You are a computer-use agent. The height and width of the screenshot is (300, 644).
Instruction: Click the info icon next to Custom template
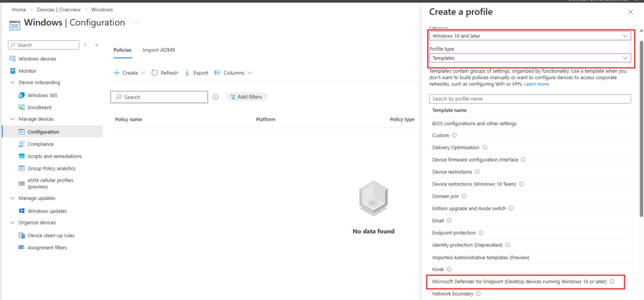454,135
